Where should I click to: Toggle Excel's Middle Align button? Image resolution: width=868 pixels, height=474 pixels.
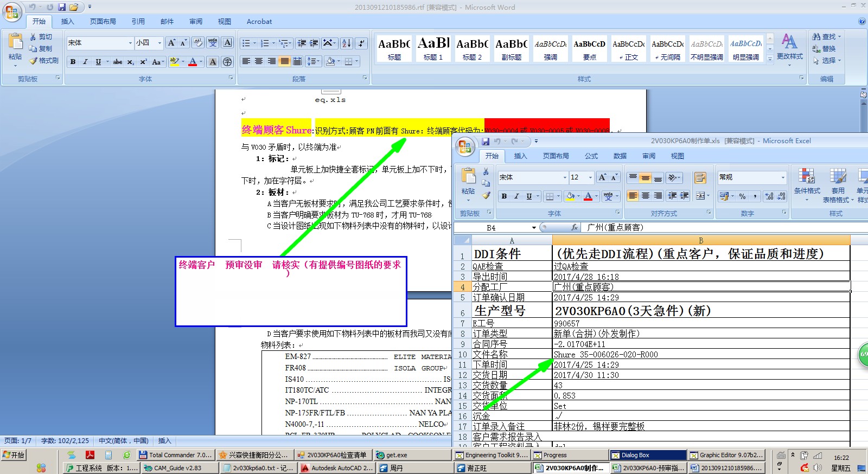point(645,178)
